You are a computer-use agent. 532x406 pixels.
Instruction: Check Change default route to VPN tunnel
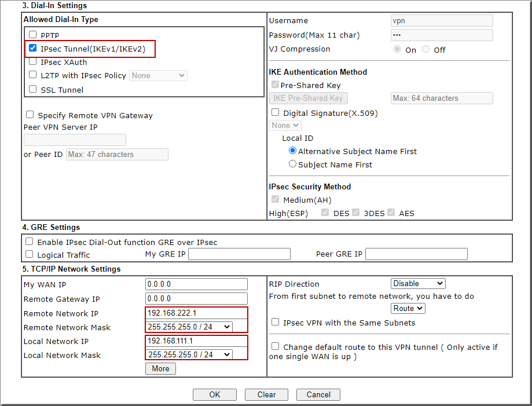click(x=276, y=346)
